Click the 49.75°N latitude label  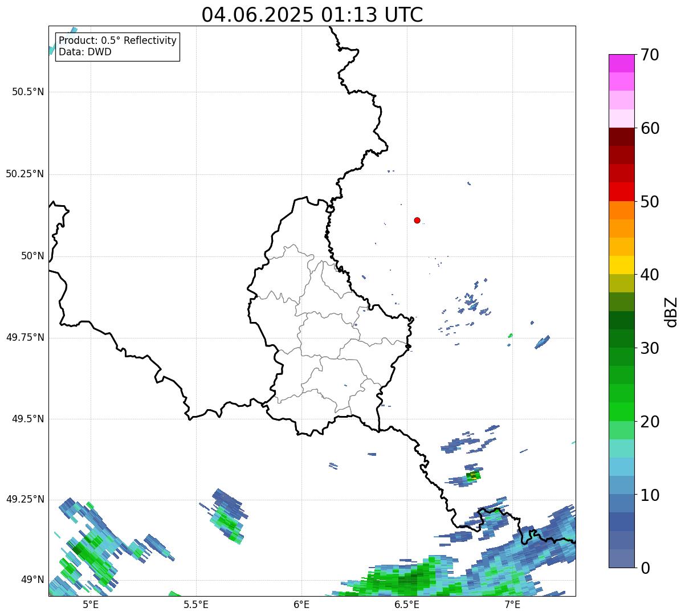25,337
